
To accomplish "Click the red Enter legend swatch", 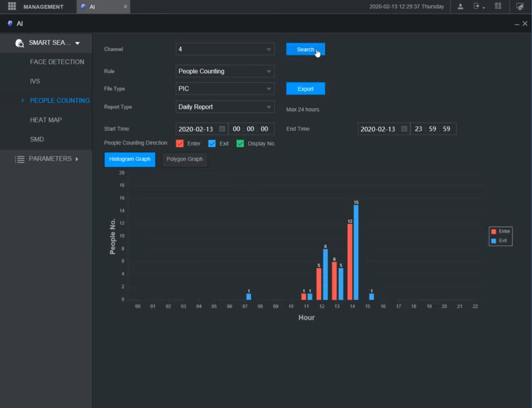I will coord(493,231).
